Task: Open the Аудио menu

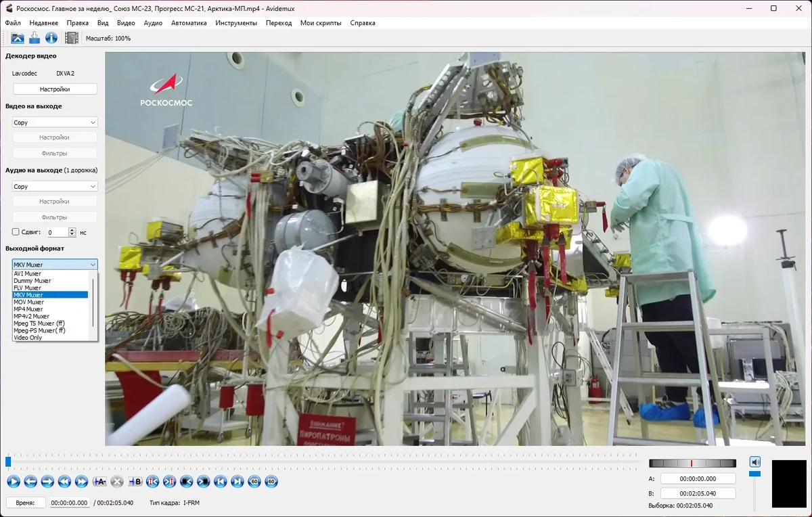Action: click(x=153, y=23)
